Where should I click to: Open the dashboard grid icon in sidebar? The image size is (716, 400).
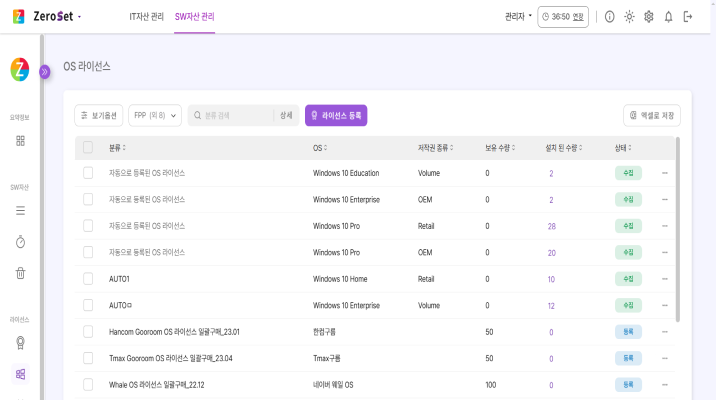point(20,140)
